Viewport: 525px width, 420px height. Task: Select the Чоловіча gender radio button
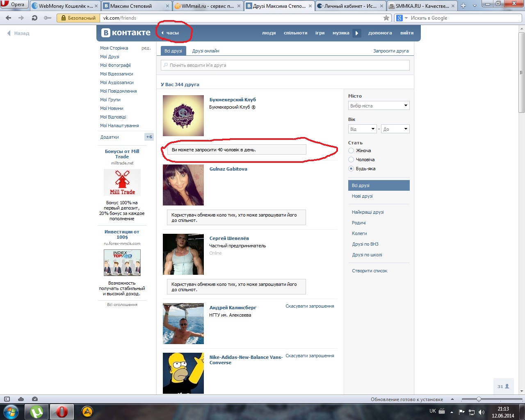(351, 160)
